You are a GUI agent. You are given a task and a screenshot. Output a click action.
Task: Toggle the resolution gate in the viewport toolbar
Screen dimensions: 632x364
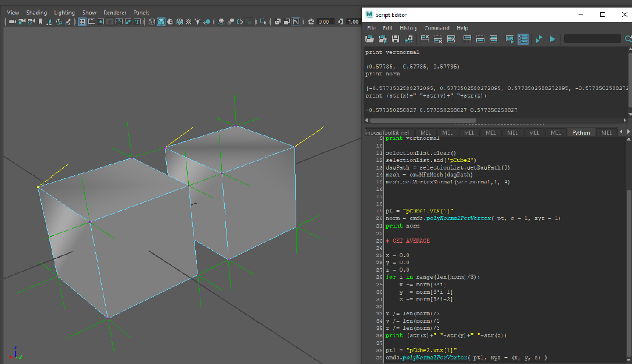(100, 22)
